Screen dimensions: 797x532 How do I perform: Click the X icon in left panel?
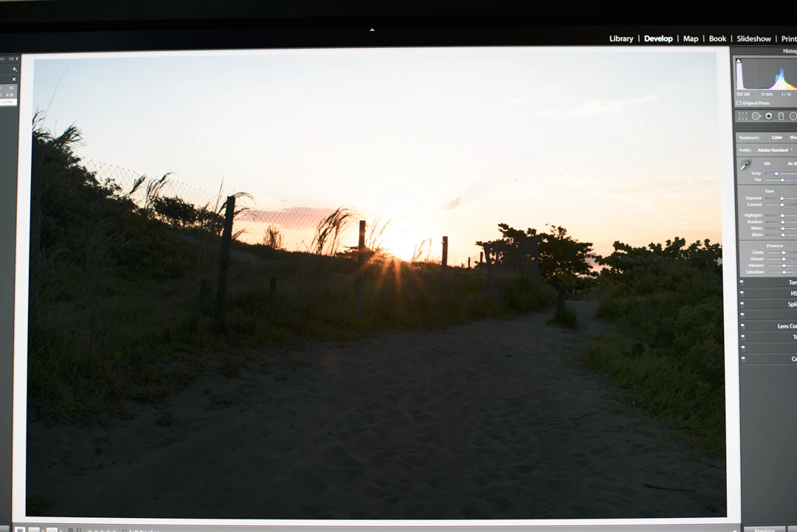coord(14,79)
